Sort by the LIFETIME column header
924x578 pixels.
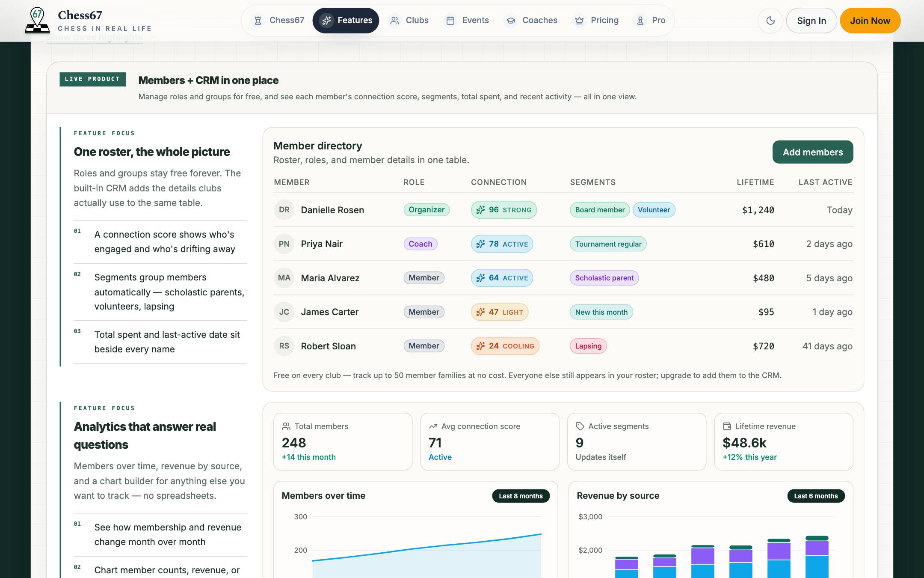(755, 182)
